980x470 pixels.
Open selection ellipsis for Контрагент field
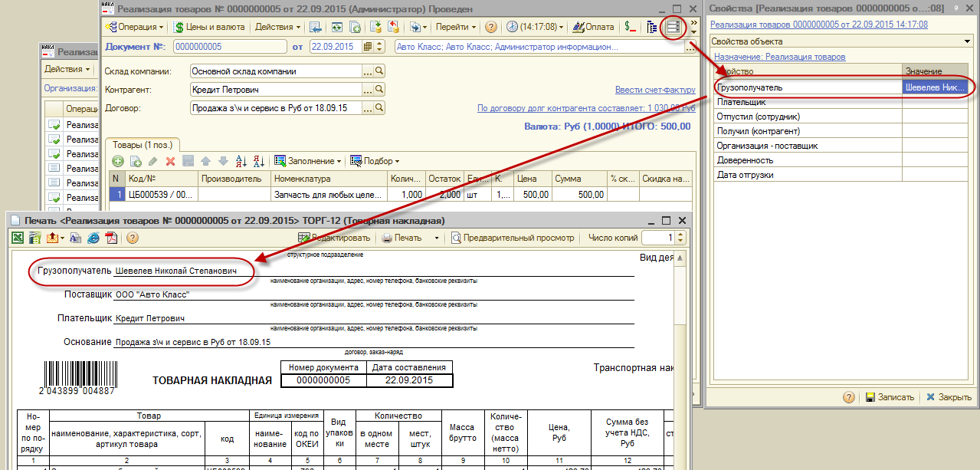click(x=367, y=90)
